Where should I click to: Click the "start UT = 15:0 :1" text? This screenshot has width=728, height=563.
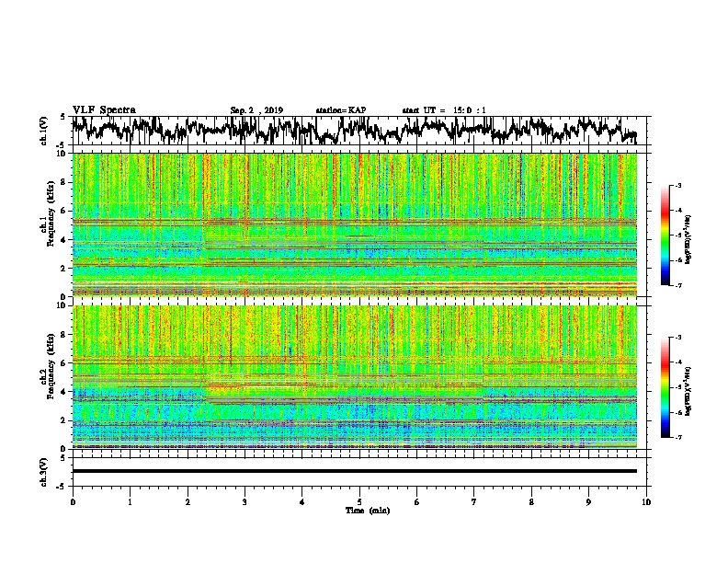click(x=444, y=110)
